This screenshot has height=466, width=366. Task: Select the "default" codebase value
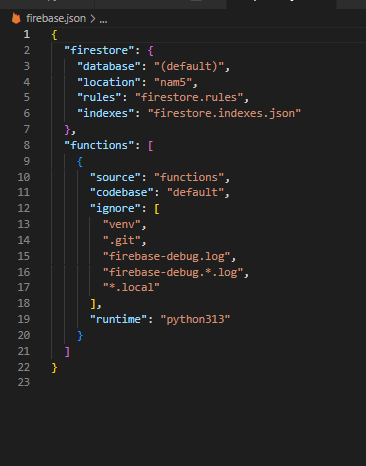tap(195, 192)
